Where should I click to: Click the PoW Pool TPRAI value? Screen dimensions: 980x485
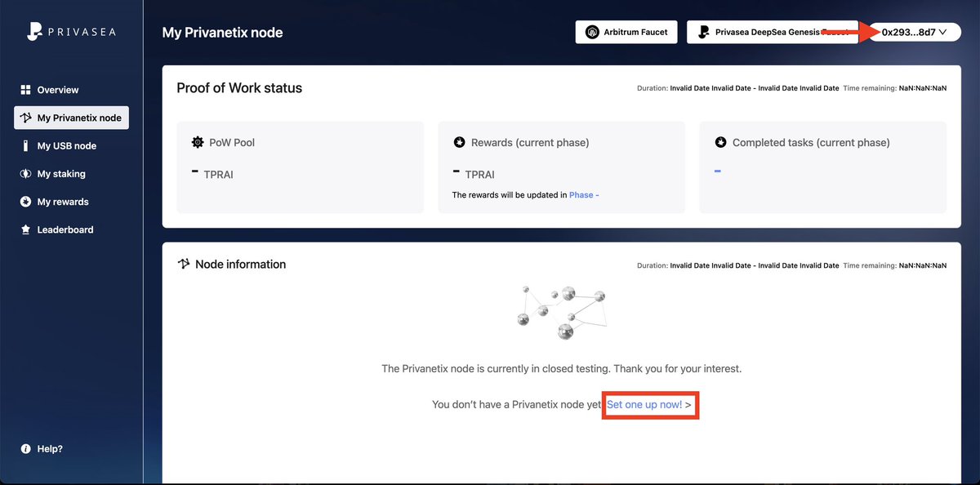pyautogui.click(x=212, y=174)
